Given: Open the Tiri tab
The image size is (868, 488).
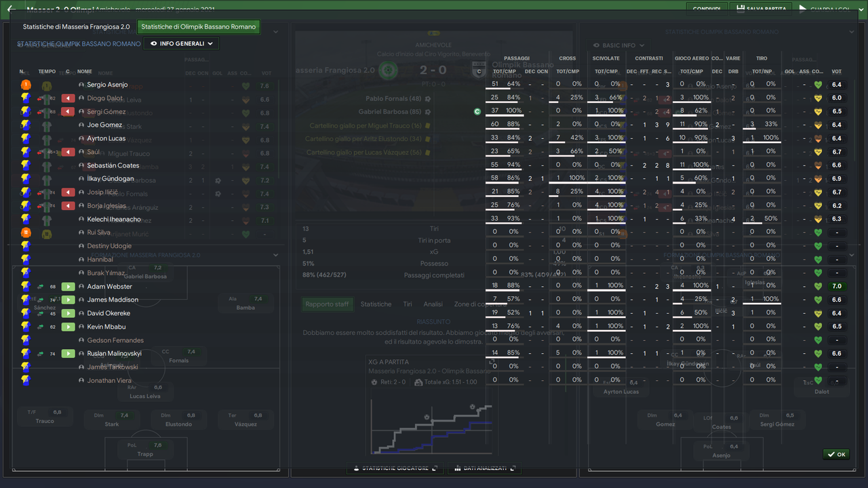Looking at the screenshot, I should coord(408,304).
